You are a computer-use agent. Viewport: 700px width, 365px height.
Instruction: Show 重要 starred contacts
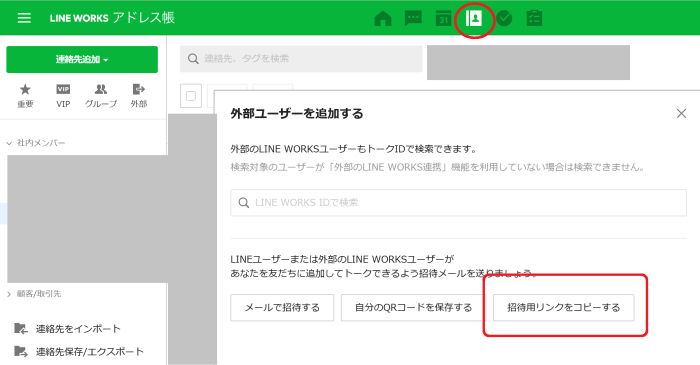25,95
